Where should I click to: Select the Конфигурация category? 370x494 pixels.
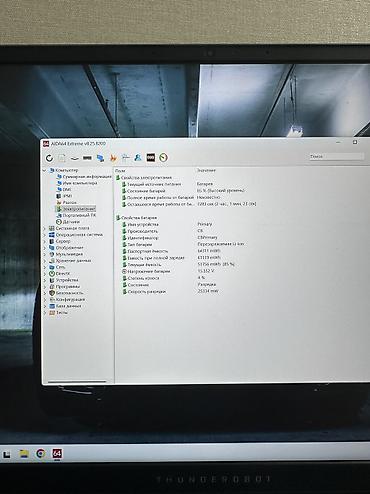67,299
